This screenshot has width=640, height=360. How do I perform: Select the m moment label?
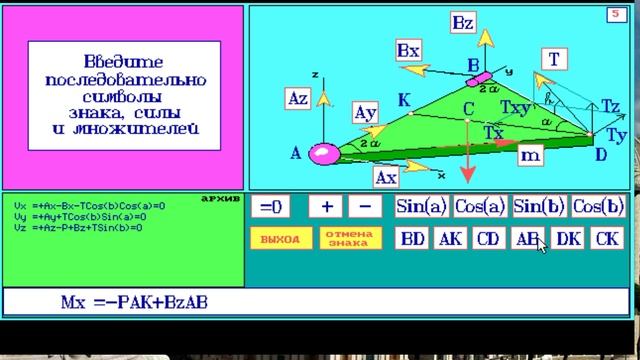pyautogui.click(x=530, y=156)
